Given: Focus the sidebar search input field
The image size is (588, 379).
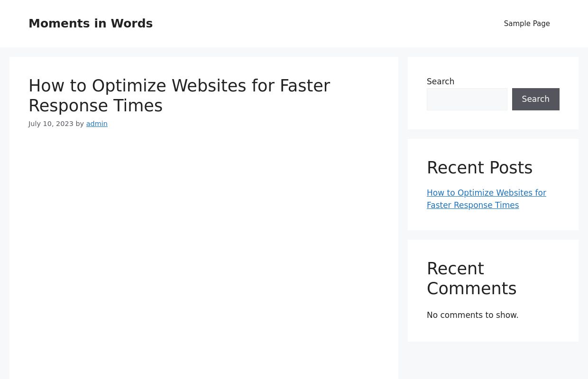Looking at the screenshot, I should point(467,99).
